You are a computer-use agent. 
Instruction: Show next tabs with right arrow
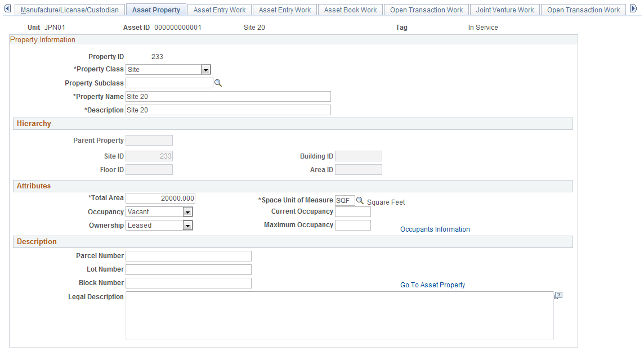633,8
